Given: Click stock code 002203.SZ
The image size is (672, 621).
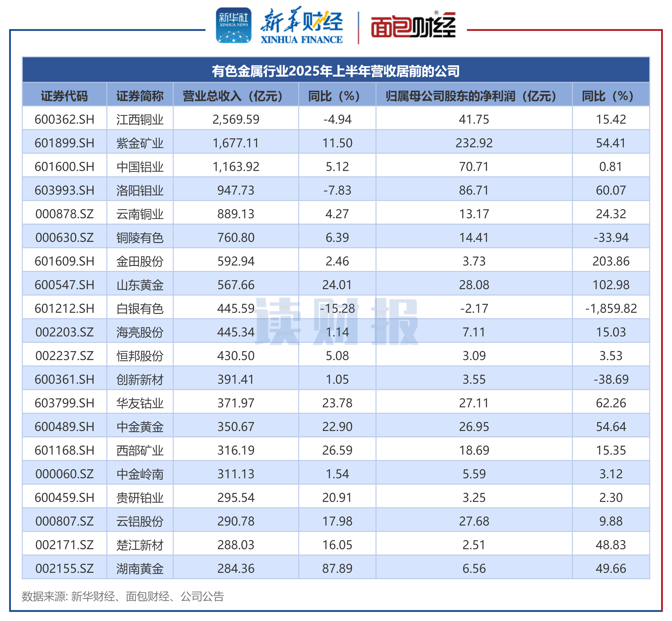Looking at the screenshot, I should [64, 332].
